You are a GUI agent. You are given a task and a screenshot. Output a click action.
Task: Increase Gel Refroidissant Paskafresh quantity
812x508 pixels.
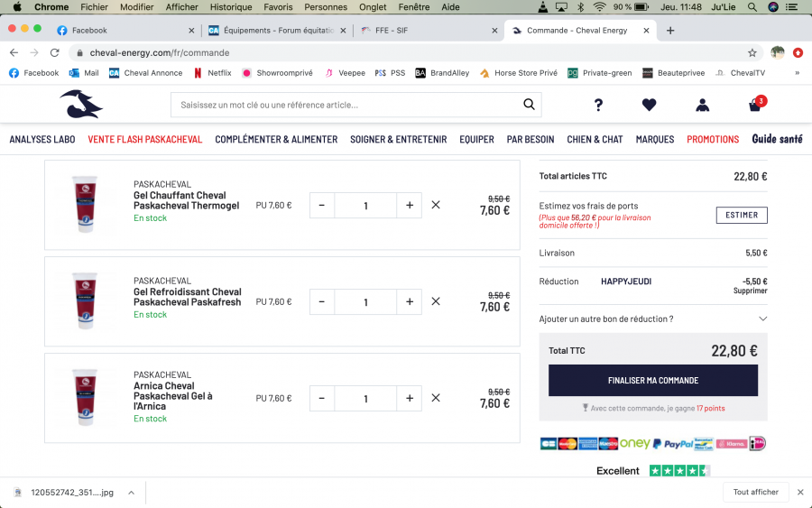click(x=409, y=301)
